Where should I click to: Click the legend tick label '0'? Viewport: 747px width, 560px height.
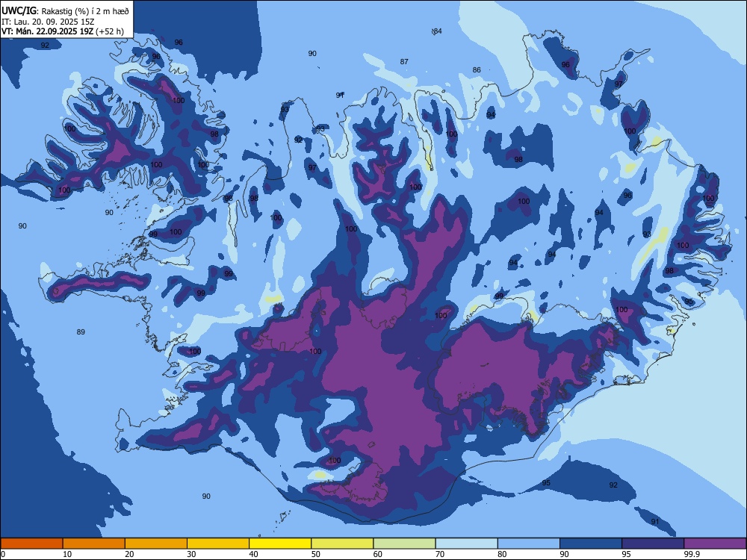coord(3,554)
